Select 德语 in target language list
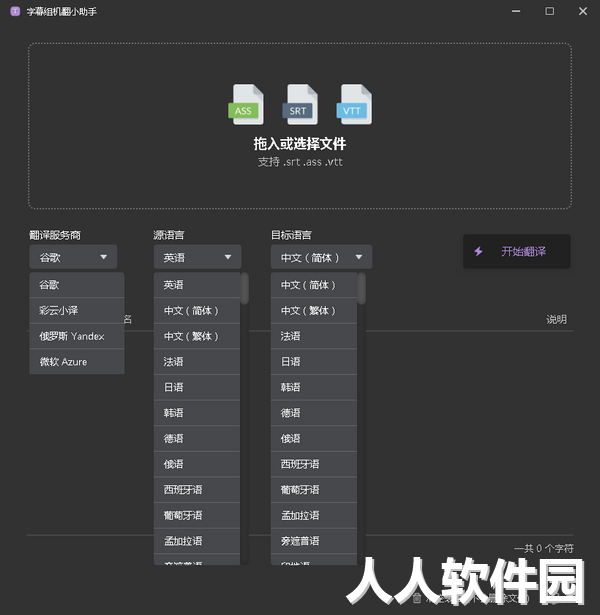Image resolution: width=600 pixels, height=615 pixels. coord(314,413)
